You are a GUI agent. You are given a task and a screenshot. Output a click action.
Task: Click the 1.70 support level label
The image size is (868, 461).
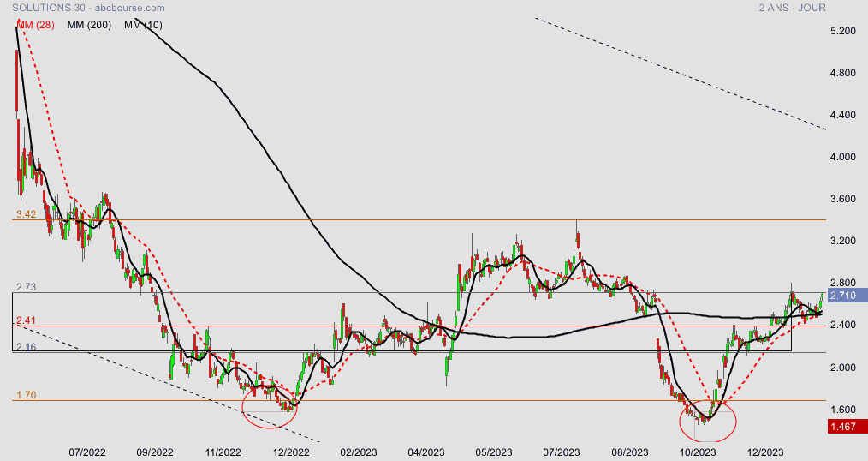[26, 395]
